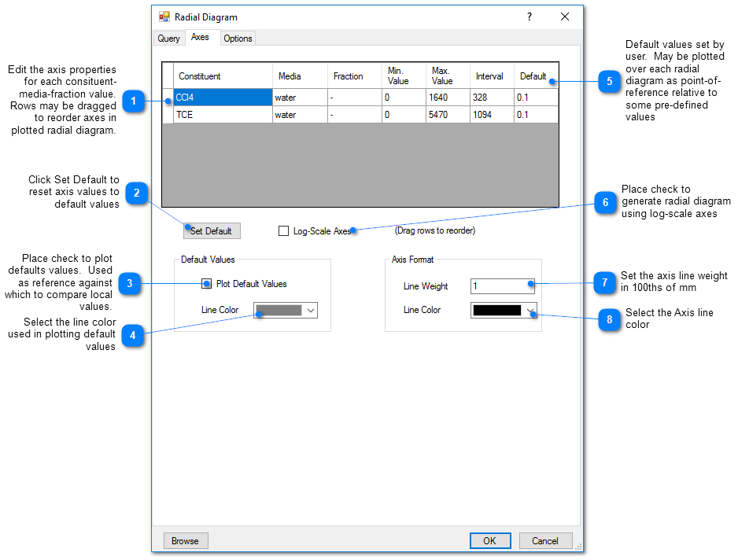Switch to the Query tab
Image resolution: width=738 pixels, height=560 pixels.
coord(168,39)
